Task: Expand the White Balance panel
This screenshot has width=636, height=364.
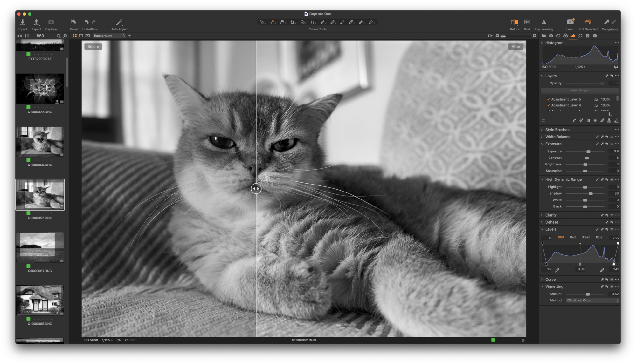Action: (542, 137)
